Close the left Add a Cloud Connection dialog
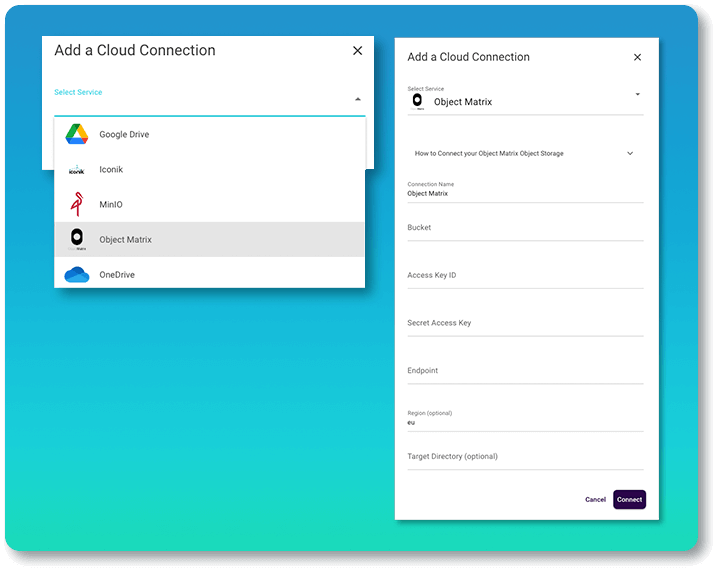 point(358,51)
